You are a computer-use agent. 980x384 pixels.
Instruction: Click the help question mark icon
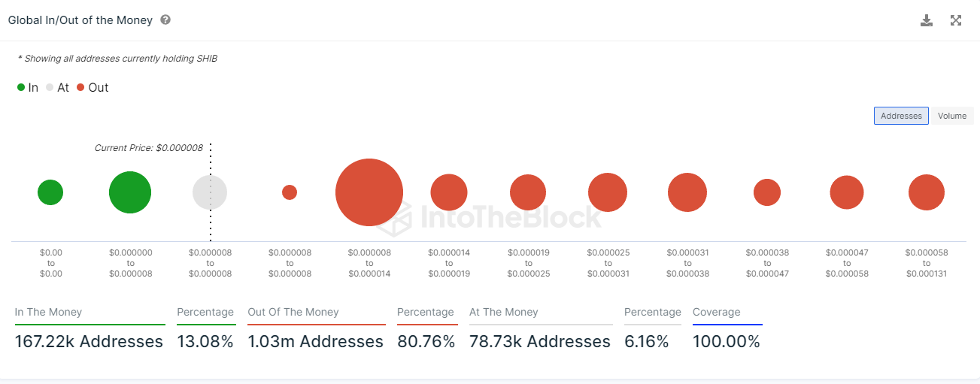(x=165, y=20)
